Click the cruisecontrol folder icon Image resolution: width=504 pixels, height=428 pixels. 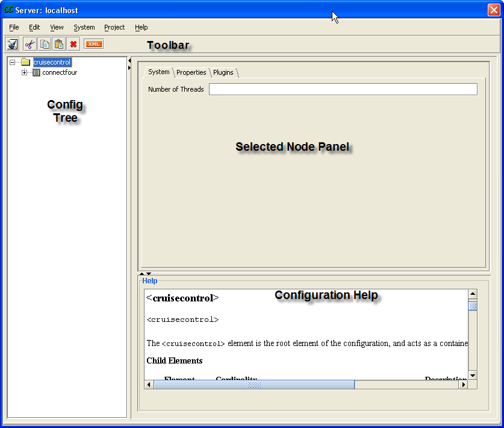(x=25, y=62)
